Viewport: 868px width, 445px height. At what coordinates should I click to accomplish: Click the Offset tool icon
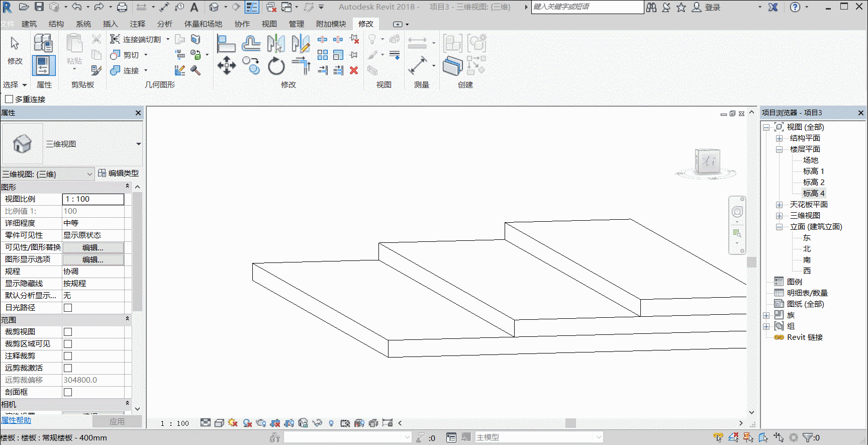pos(251,44)
